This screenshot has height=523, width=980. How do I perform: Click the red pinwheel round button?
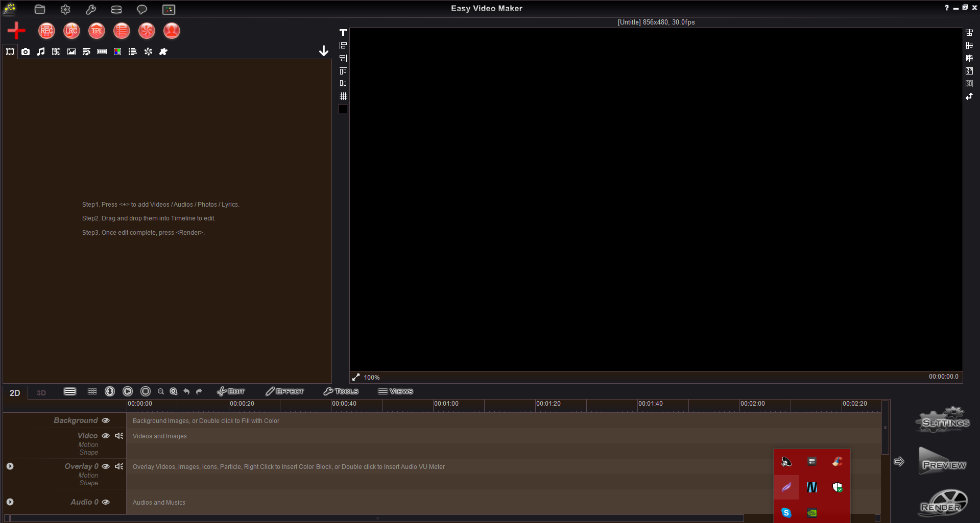pos(147,31)
